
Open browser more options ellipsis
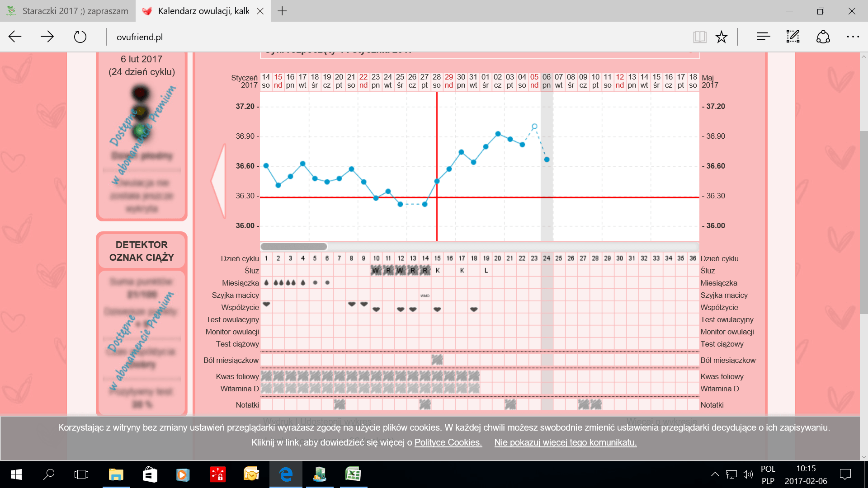coord(853,37)
